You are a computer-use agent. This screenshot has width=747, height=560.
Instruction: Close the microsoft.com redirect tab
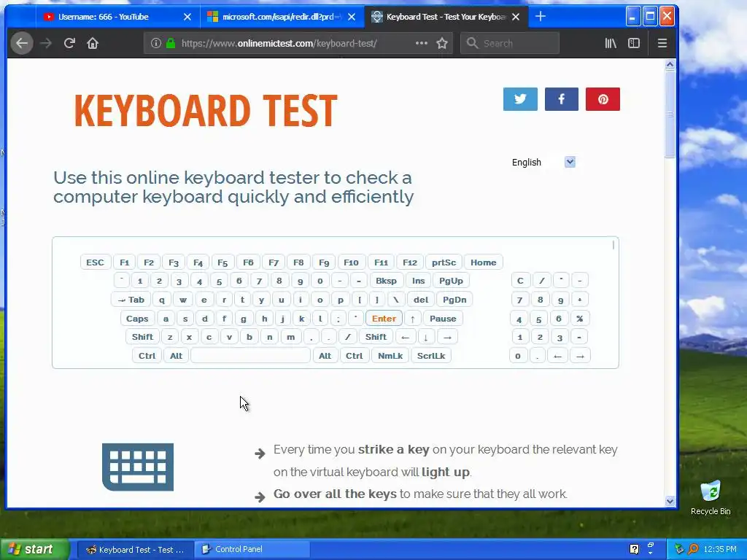coord(352,17)
